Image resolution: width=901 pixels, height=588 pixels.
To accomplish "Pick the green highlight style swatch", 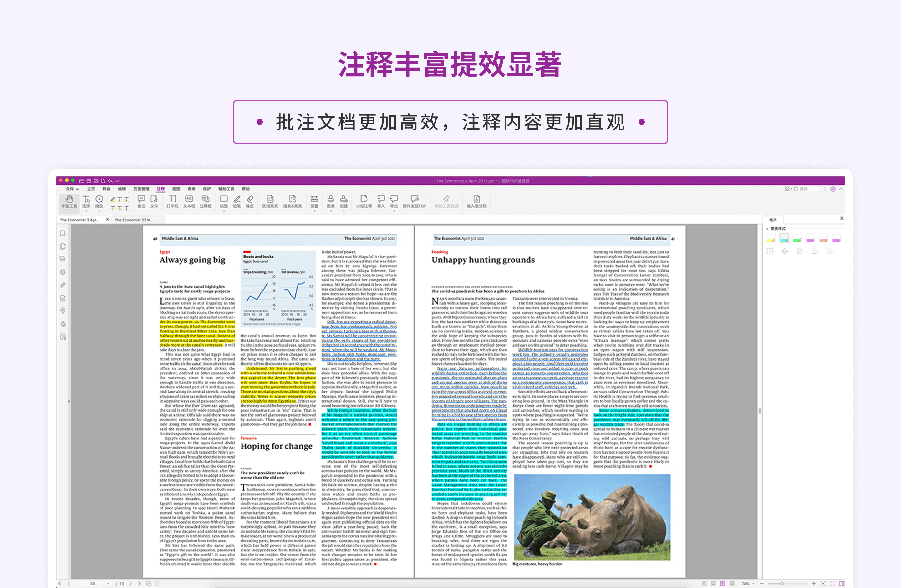I will coord(797,238).
